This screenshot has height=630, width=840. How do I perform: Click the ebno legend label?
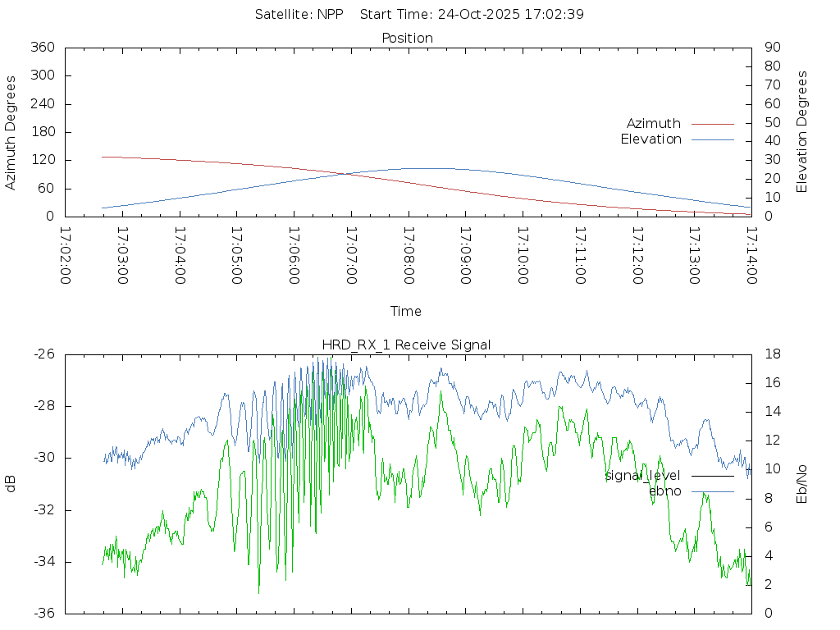(x=664, y=491)
